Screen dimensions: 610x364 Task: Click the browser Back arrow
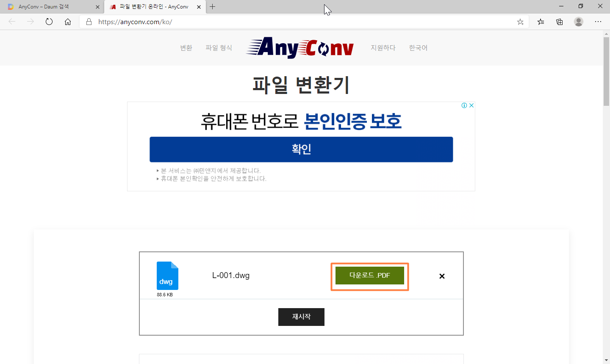tap(12, 22)
